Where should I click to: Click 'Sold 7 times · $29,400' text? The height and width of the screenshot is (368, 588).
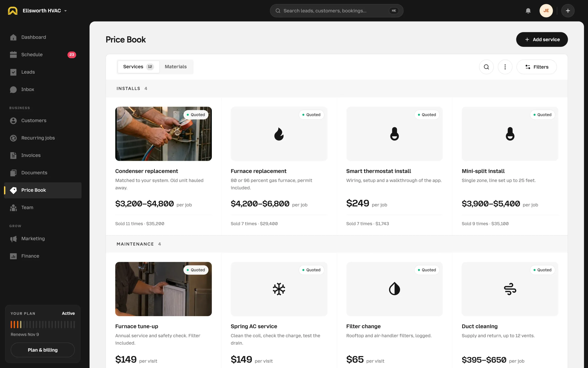click(254, 224)
